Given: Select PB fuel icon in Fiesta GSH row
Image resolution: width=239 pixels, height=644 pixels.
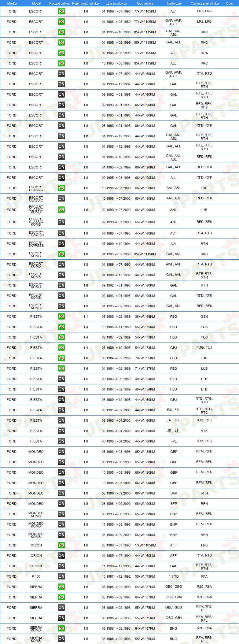Looking at the screenshot, I should click(x=61, y=316).
